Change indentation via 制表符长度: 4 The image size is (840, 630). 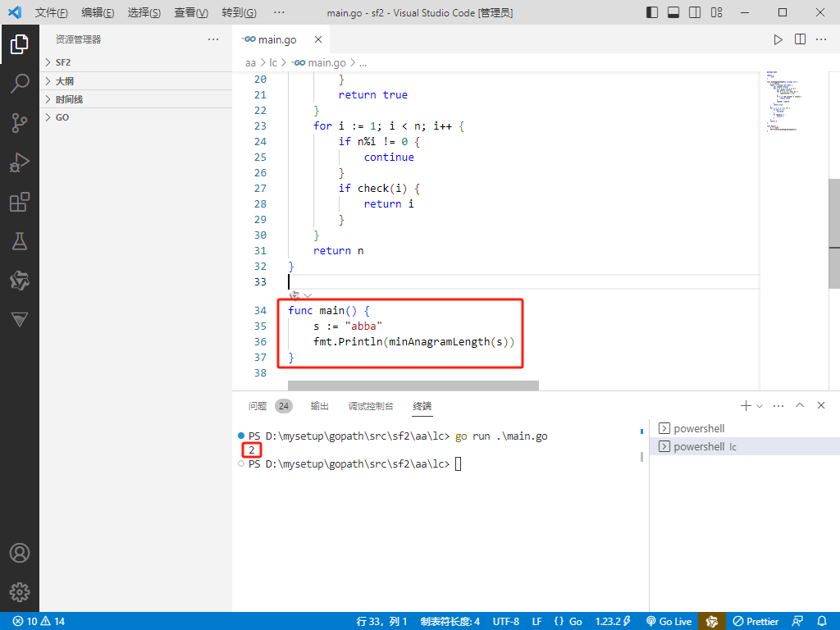pyautogui.click(x=450, y=622)
